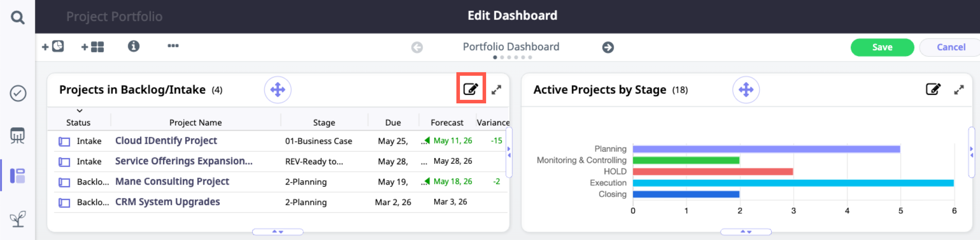
Task: Open the checkmark tasks icon in sidebar
Action: coord(18,93)
